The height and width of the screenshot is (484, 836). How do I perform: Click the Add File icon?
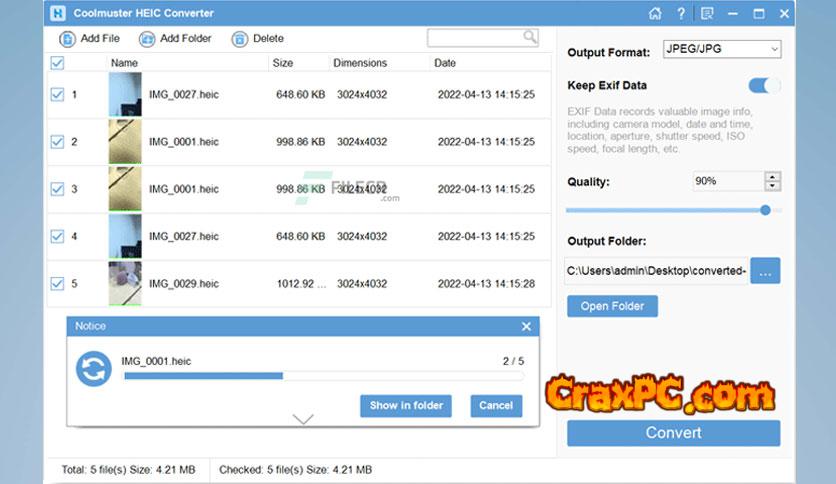pyautogui.click(x=67, y=39)
